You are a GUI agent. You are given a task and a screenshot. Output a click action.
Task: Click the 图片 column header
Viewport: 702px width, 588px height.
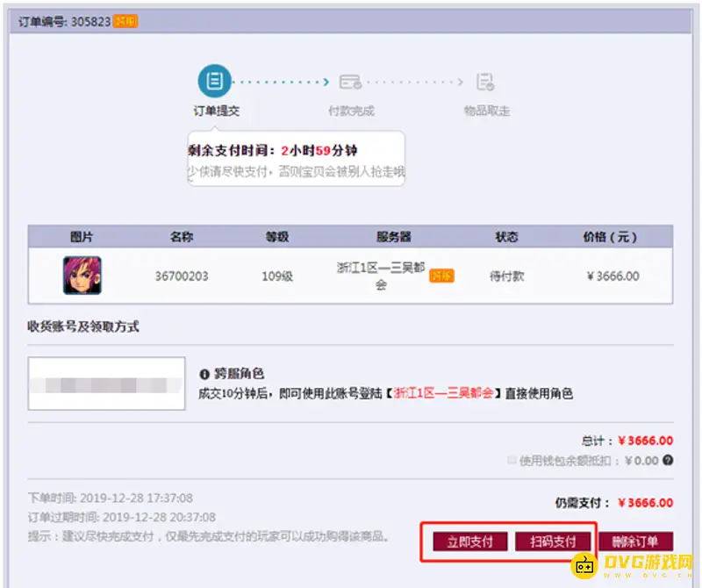82,237
